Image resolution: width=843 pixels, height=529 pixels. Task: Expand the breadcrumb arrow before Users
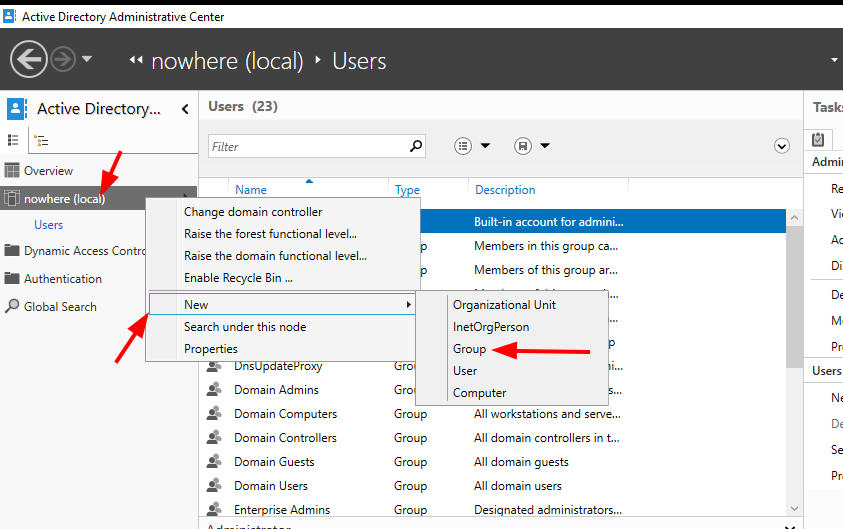click(x=318, y=59)
